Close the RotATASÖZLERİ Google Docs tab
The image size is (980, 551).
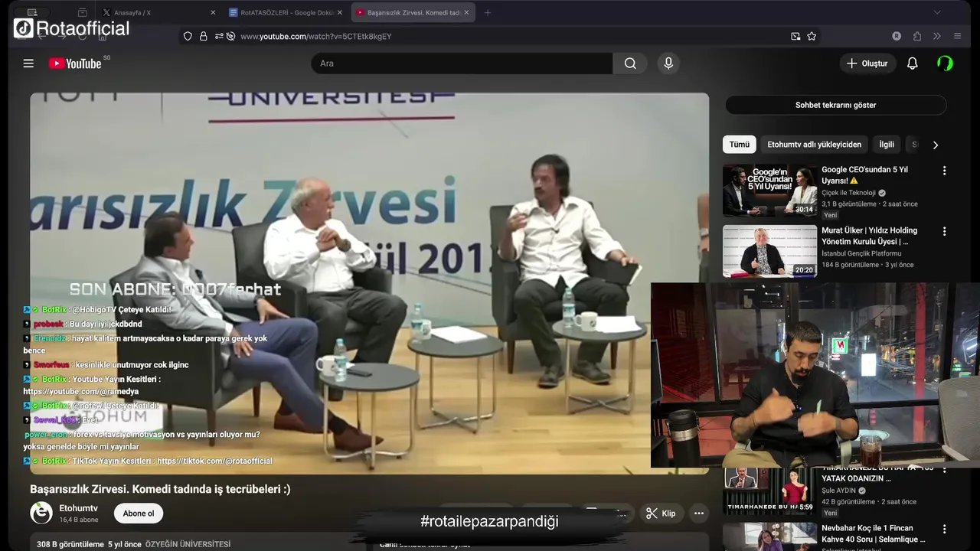point(340,12)
